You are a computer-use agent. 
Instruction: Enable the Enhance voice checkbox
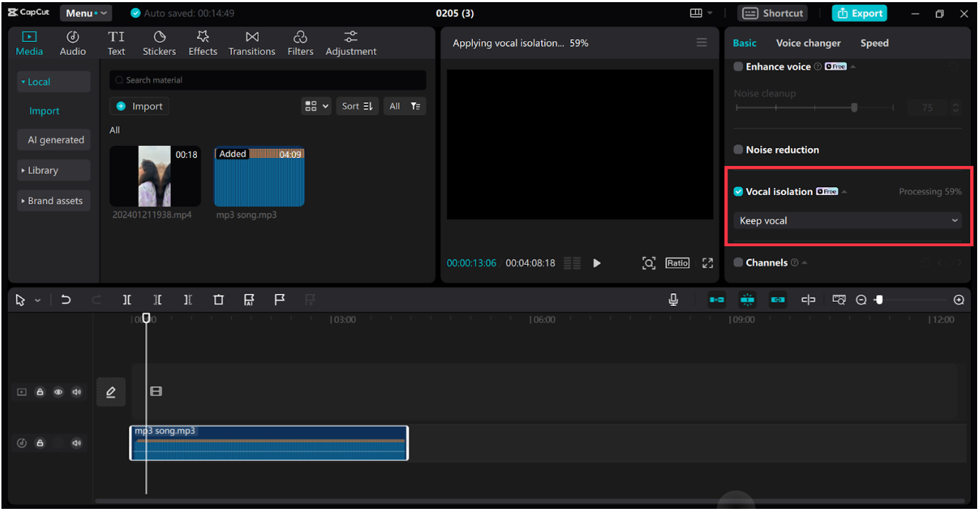coord(738,66)
